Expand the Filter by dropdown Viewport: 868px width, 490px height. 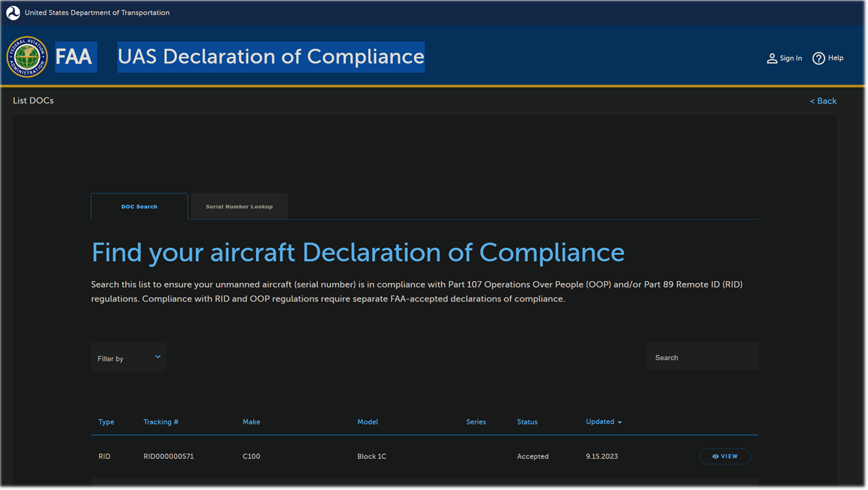pyautogui.click(x=128, y=358)
